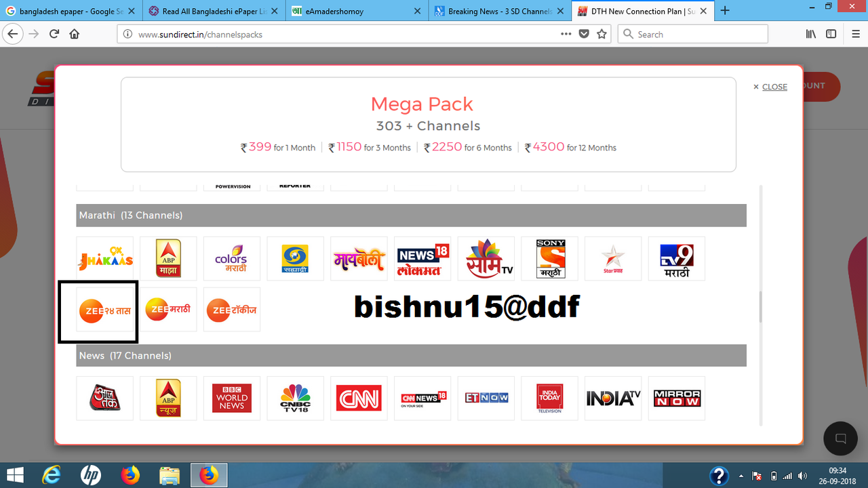Go forward to the next page
868x488 pixels.
pos(34,34)
